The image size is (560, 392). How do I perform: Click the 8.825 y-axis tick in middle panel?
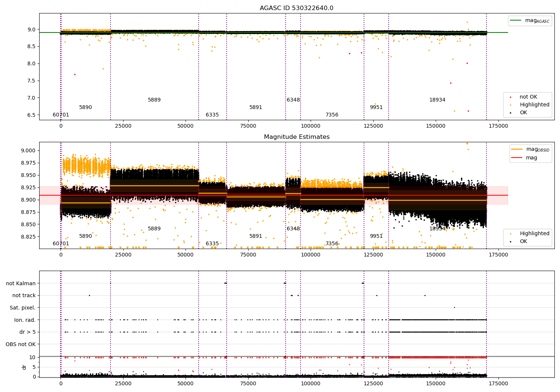[x=28, y=237]
